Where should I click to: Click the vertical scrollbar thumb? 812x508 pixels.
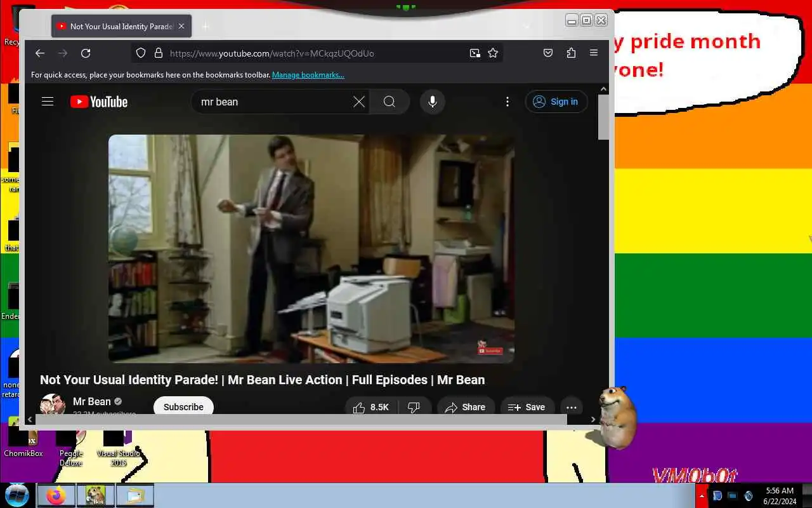603,117
